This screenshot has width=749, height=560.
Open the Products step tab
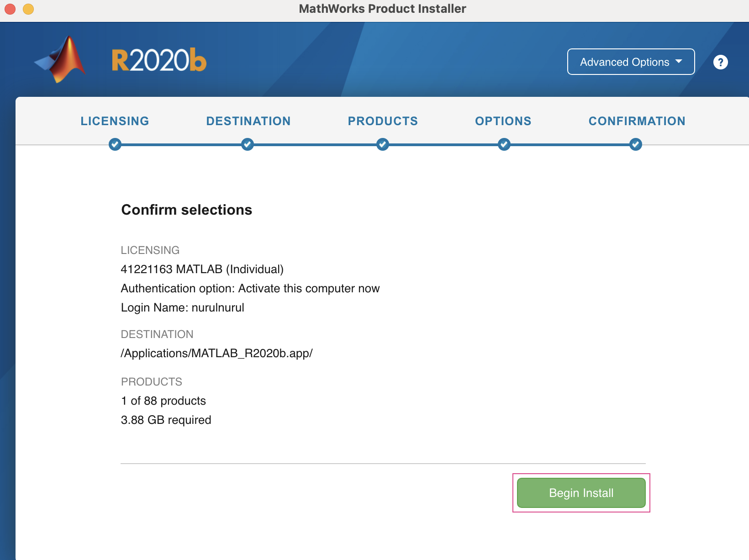click(383, 121)
